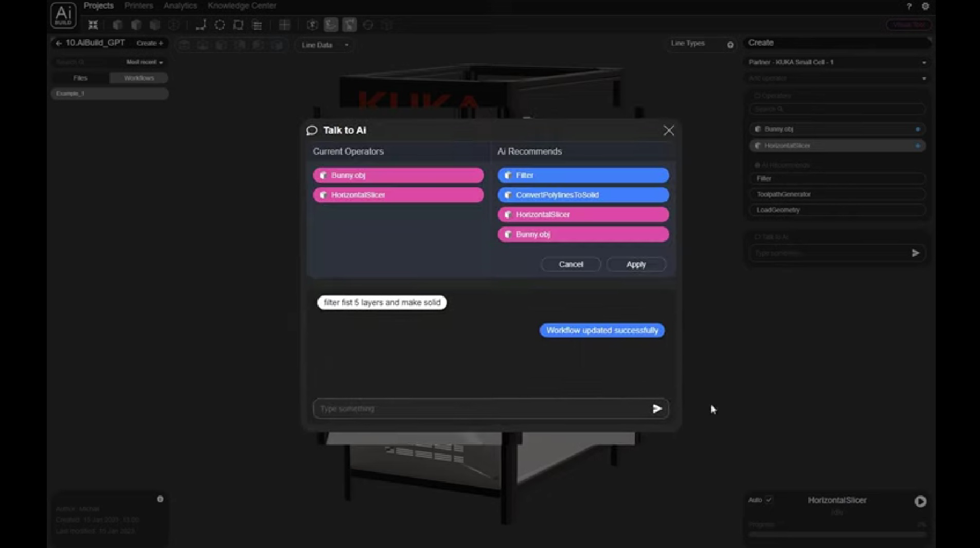Click the fit-view icon in toolbar

(93, 25)
